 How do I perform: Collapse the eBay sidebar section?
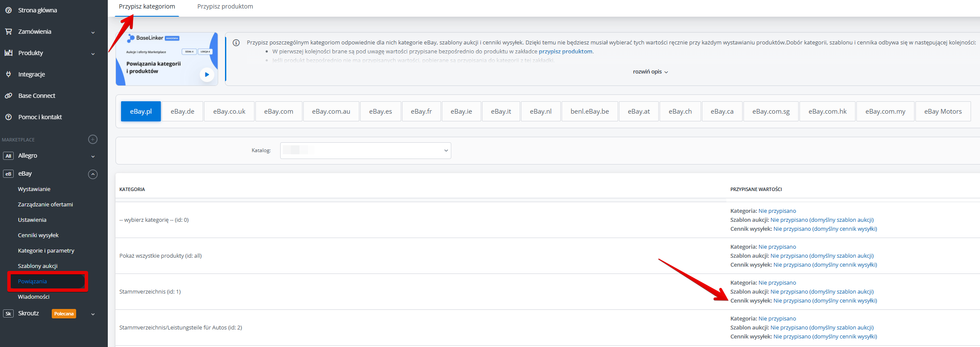93,174
